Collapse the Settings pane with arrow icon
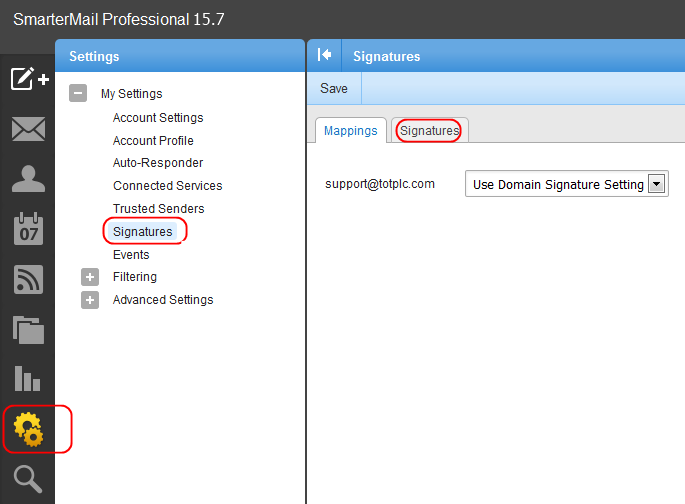This screenshot has height=504, width=685. [324, 55]
